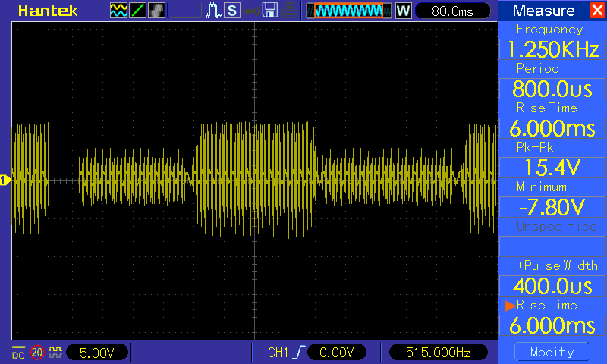Click the grayed key lock icon
607x364 pixels.
251,11
